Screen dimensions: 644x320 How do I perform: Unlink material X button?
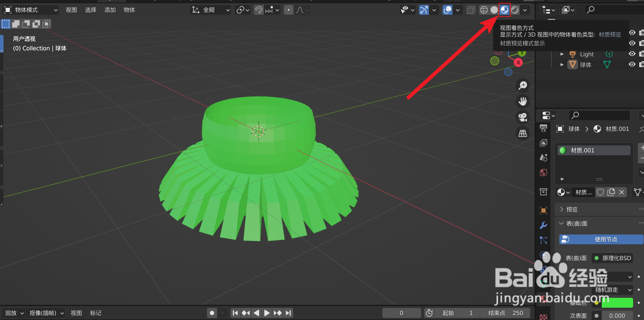point(622,192)
